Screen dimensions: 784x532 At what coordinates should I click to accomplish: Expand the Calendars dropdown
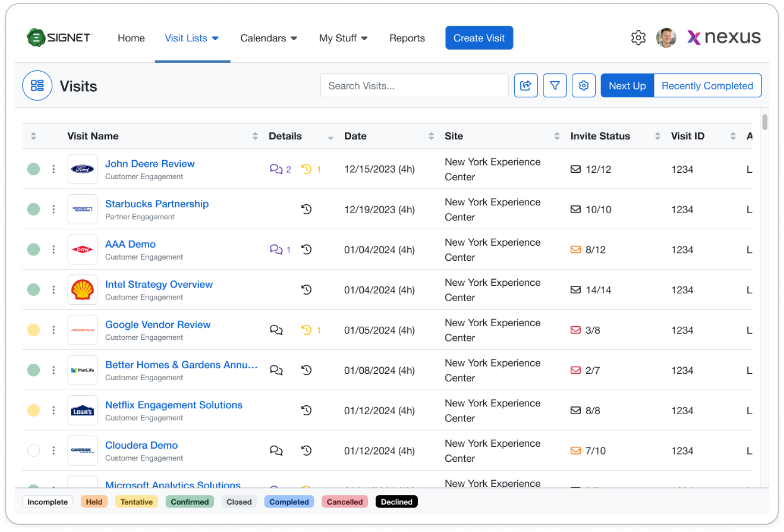coord(269,38)
